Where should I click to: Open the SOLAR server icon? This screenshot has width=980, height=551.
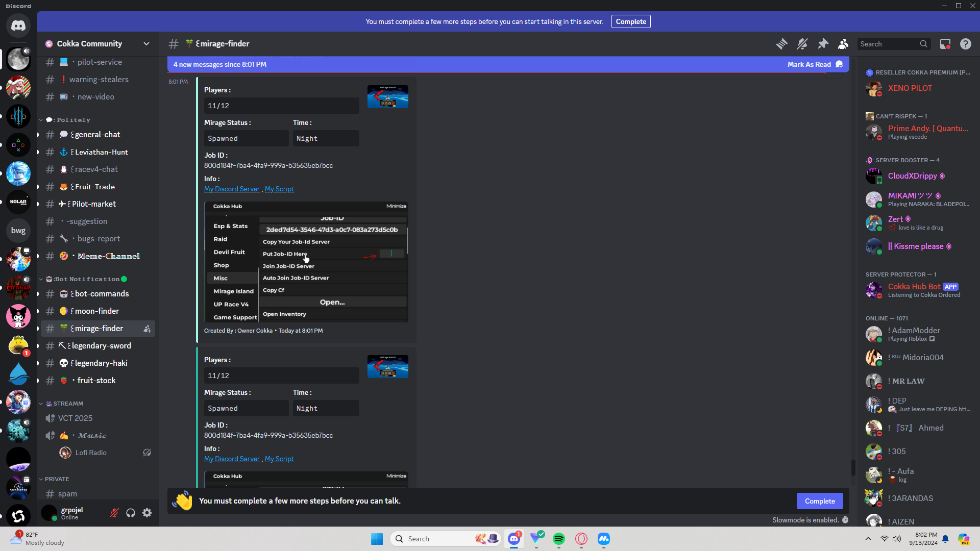18,202
